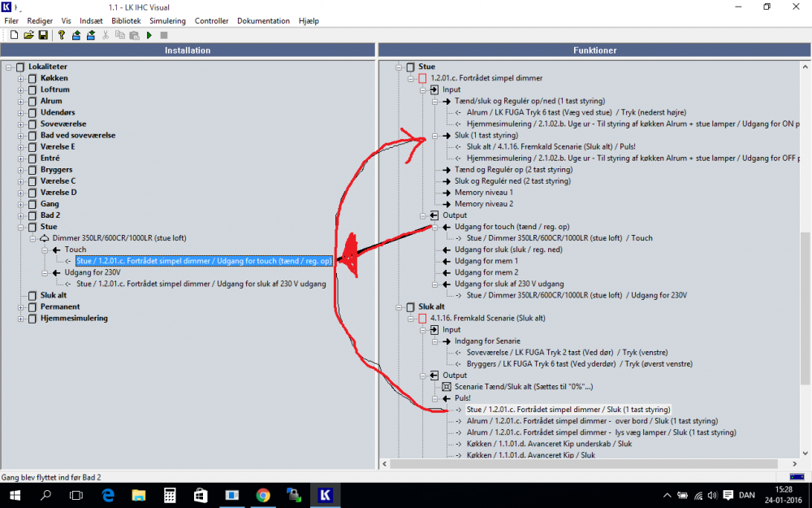Screen dimensions: 812x508
Task: Click the red box icon beside 4.1.16. Fremkald Scenarie
Action: [x=422, y=319]
